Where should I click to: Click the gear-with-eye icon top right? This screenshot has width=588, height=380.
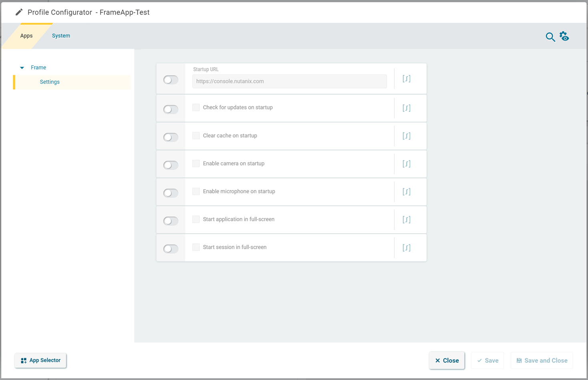point(564,36)
